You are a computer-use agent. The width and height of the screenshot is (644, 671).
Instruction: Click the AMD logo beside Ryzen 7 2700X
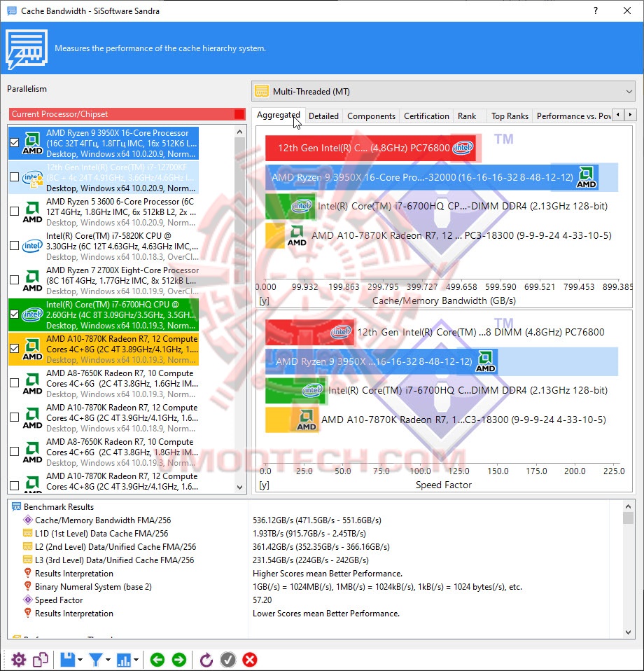pos(32,281)
